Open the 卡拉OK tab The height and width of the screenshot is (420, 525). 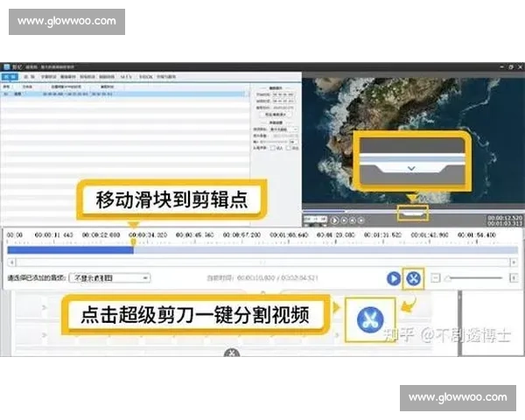pos(145,77)
